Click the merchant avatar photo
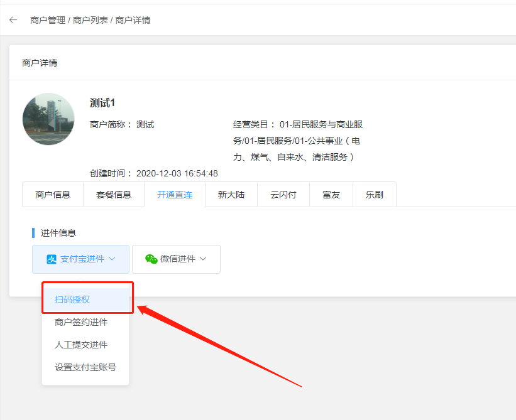 (x=48, y=119)
